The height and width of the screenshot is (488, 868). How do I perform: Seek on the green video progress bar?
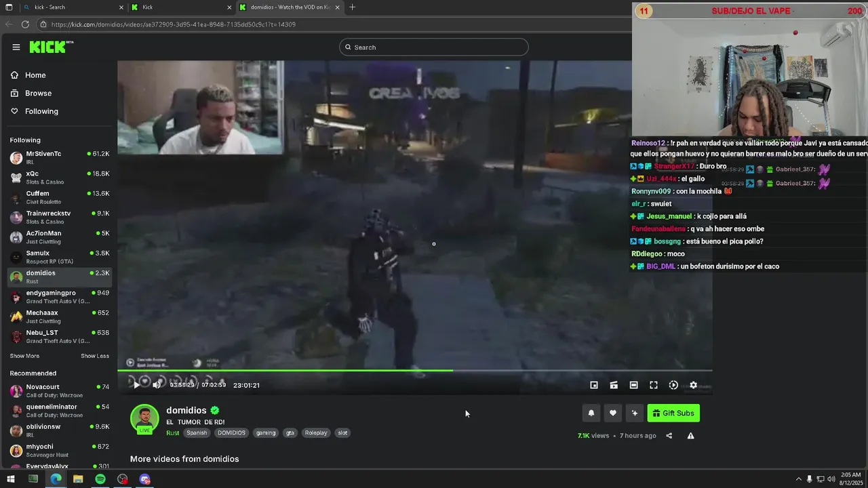pyautogui.click(x=414, y=370)
